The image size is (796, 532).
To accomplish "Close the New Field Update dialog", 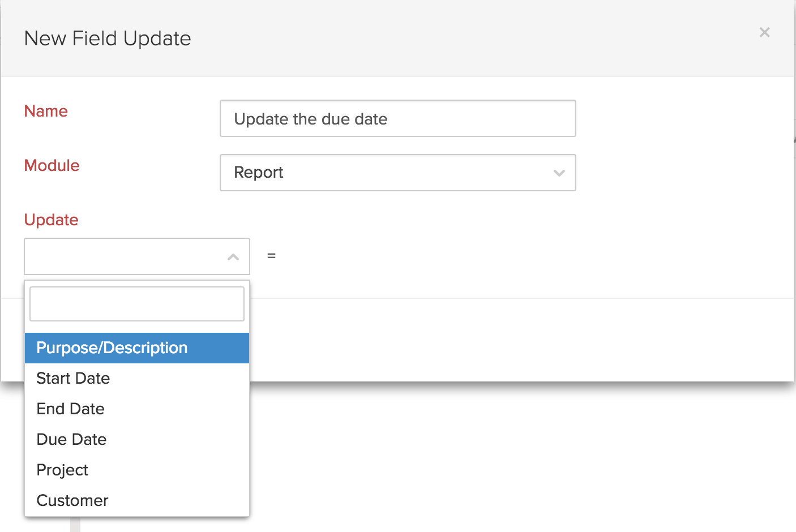I will 764,33.
